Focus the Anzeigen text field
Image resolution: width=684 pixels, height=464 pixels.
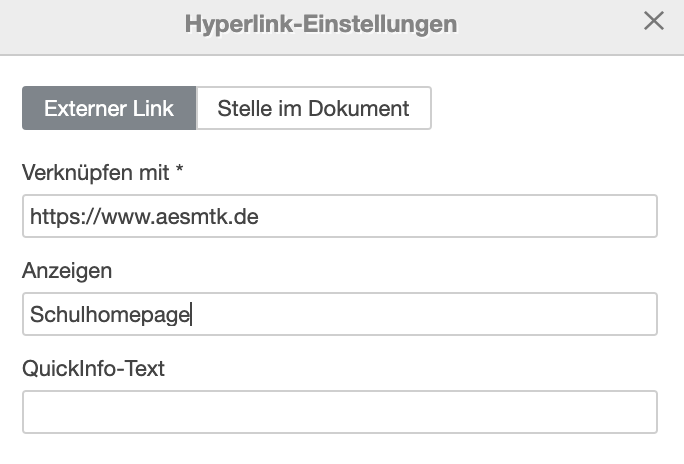coord(339,314)
